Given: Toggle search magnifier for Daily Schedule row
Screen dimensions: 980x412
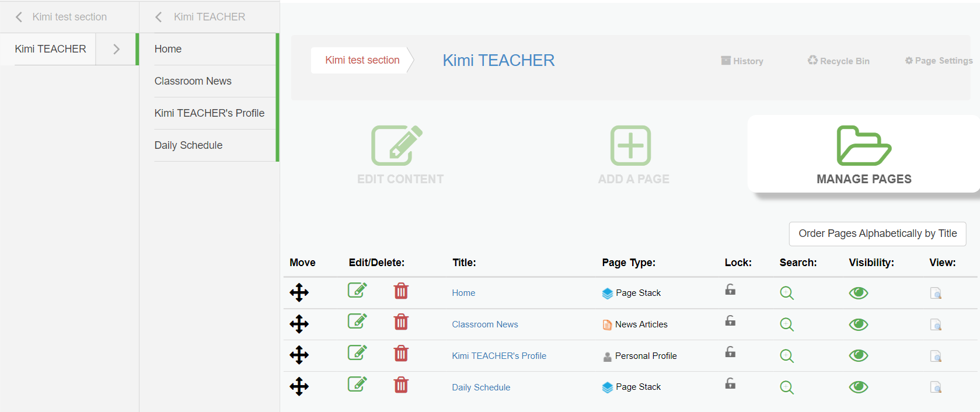Looking at the screenshot, I should tap(787, 387).
